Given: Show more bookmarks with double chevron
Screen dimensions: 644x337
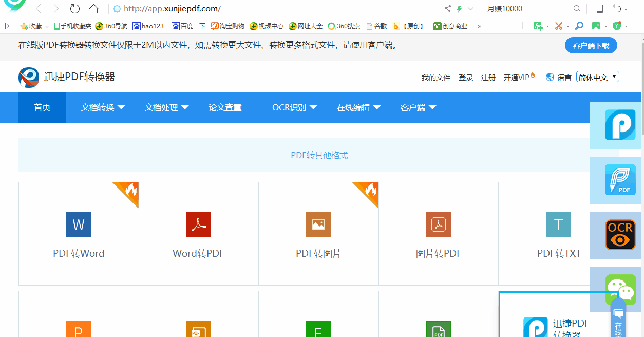Looking at the screenshot, I should pos(479,26).
